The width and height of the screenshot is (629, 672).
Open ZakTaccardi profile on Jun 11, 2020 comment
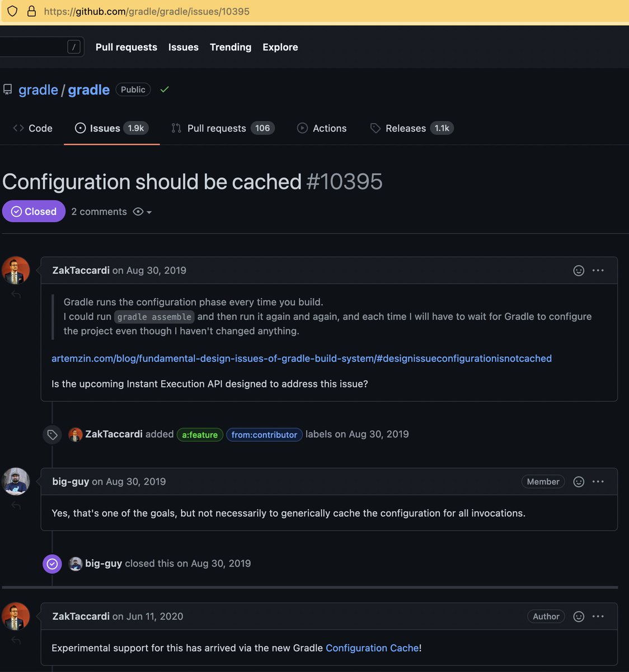click(x=81, y=617)
